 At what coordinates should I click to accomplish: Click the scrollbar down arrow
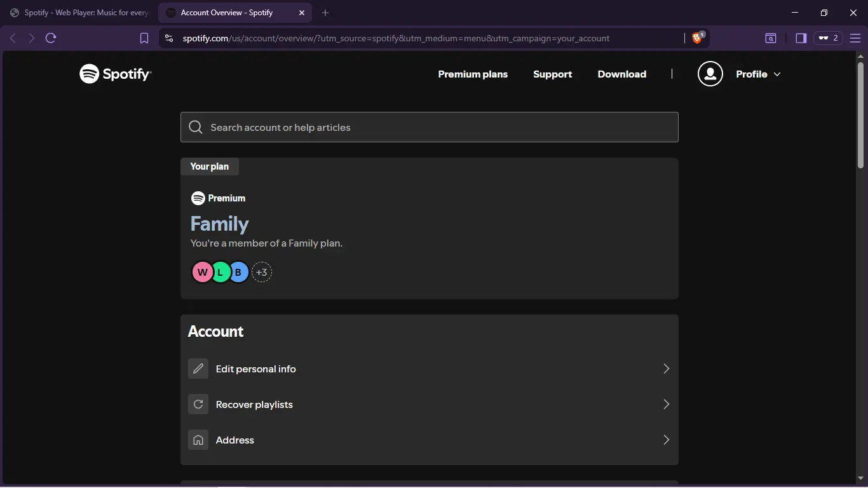(x=861, y=478)
